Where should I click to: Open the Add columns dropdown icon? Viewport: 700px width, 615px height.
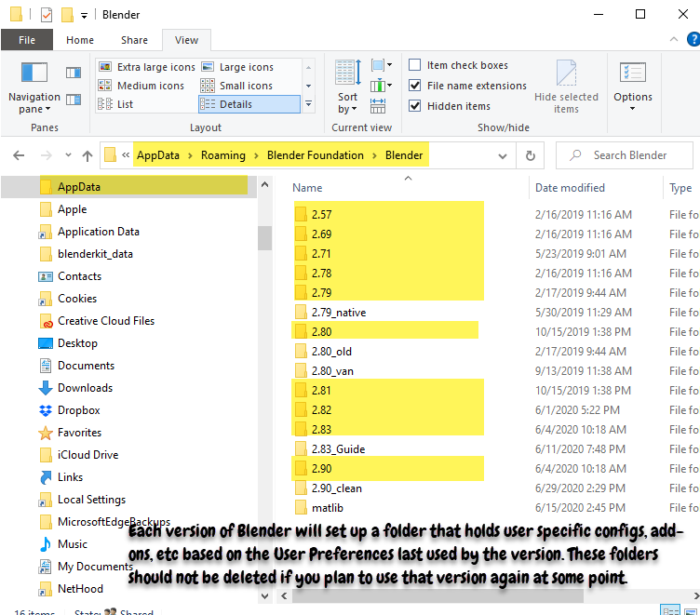coord(382,86)
